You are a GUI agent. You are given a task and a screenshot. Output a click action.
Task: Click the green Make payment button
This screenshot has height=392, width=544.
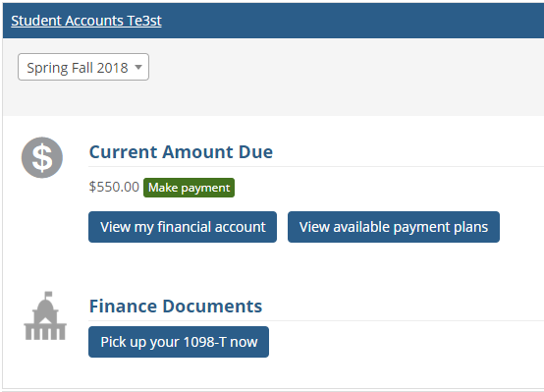pyautogui.click(x=189, y=188)
